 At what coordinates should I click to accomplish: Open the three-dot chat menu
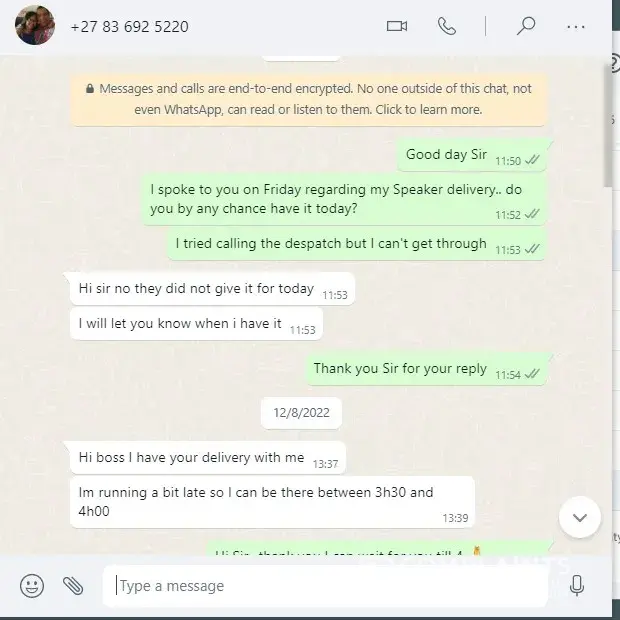(576, 27)
